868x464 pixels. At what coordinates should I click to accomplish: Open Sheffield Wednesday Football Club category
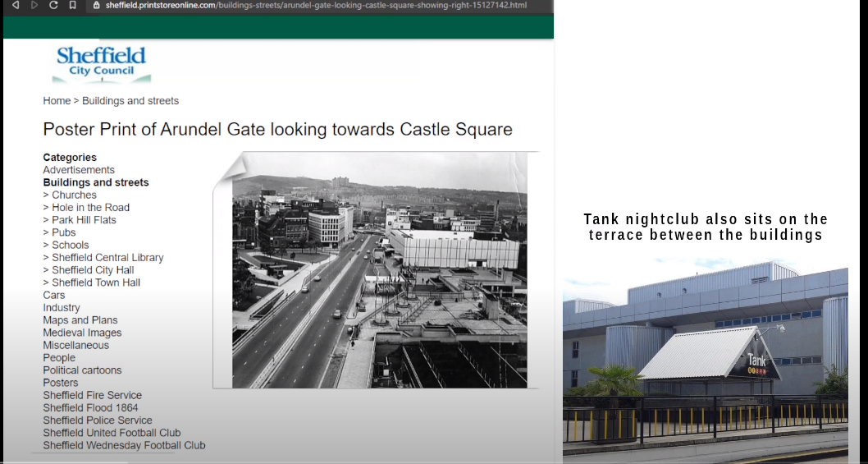click(124, 445)
